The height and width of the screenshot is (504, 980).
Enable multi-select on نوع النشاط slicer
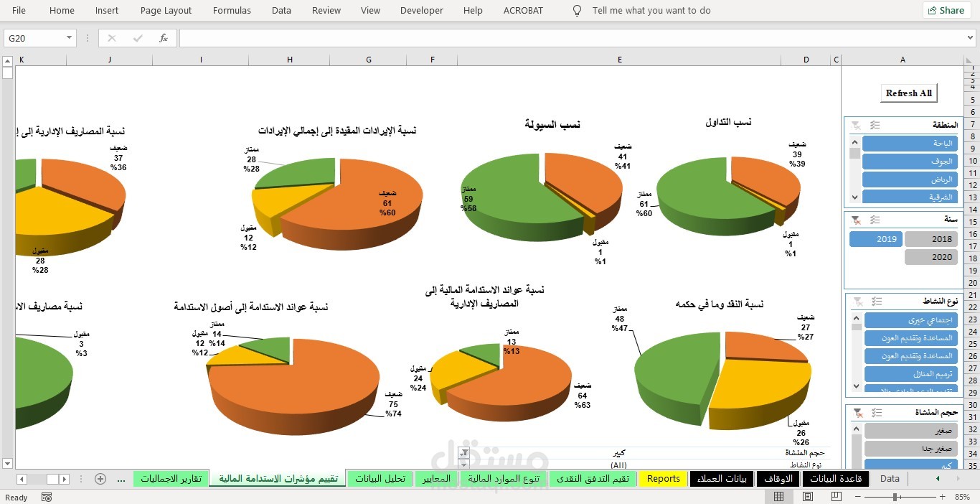click(877, 302)
